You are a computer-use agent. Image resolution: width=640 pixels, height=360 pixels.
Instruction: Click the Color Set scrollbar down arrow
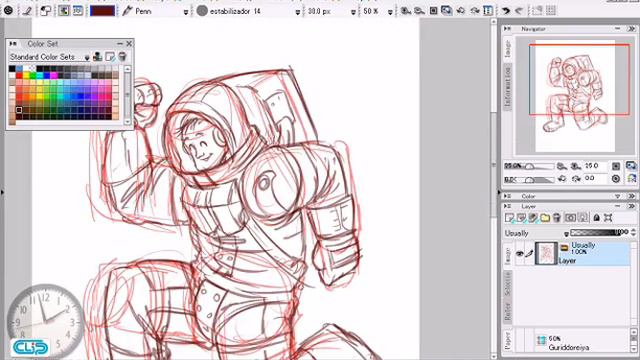(x=127, y=121)
